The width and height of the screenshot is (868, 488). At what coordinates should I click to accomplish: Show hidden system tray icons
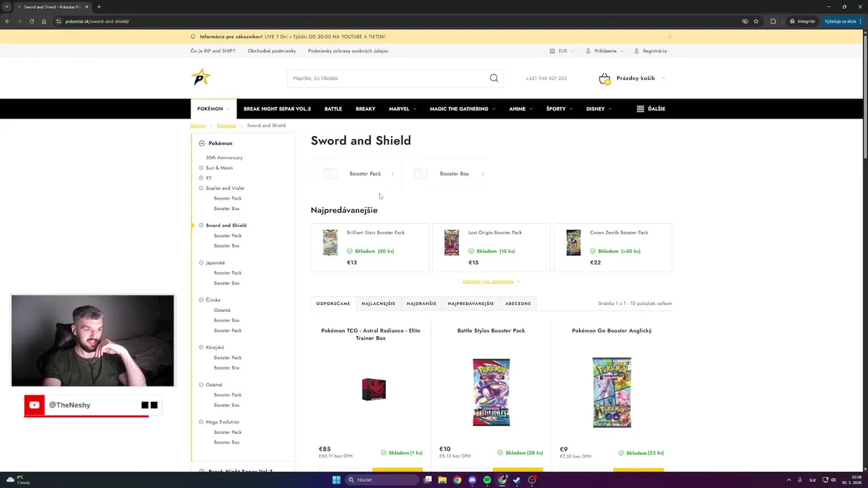point(789,480)
